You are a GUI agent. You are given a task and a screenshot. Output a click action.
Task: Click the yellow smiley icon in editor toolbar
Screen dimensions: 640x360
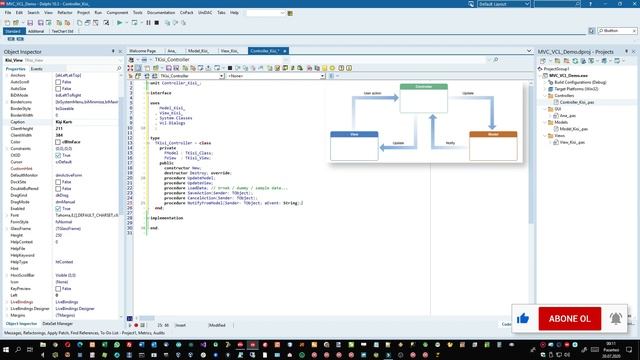tap(332, 68)
